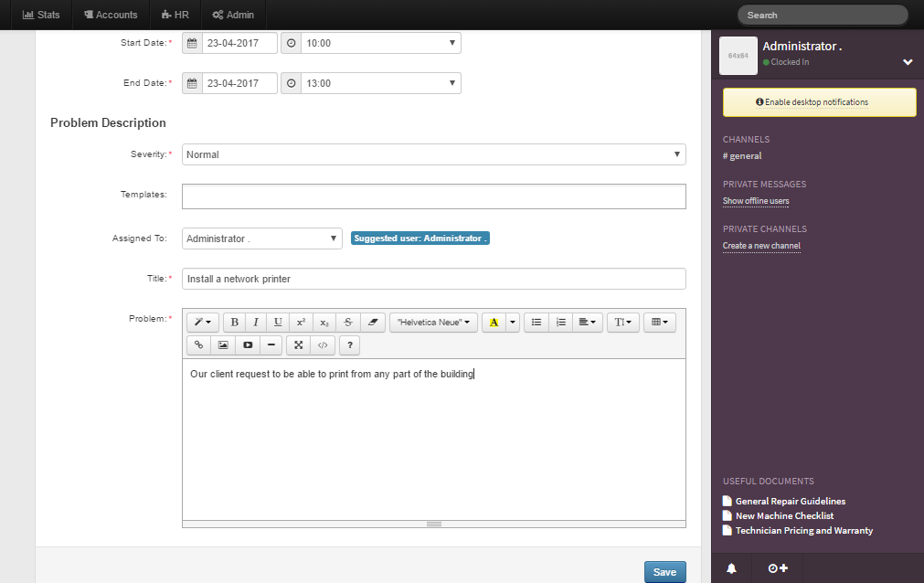
Task: Open code view in the editor
Action: click(x=322, y=345)
